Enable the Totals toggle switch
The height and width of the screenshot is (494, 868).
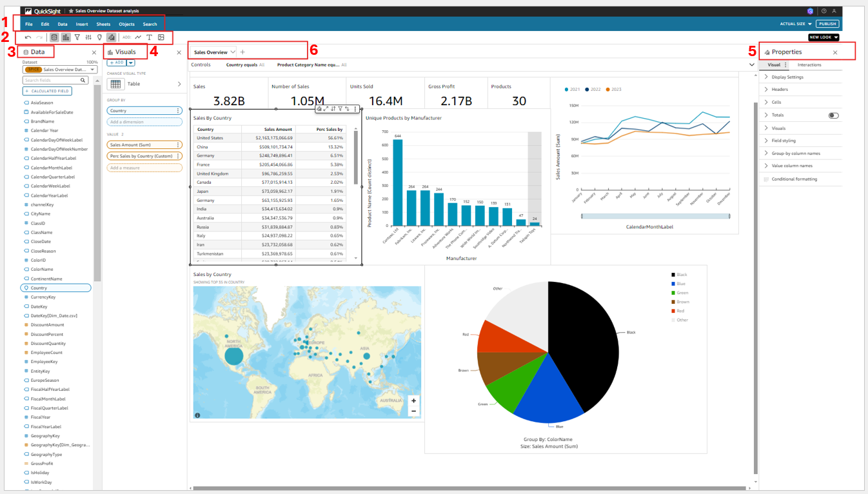click(834, 115)
